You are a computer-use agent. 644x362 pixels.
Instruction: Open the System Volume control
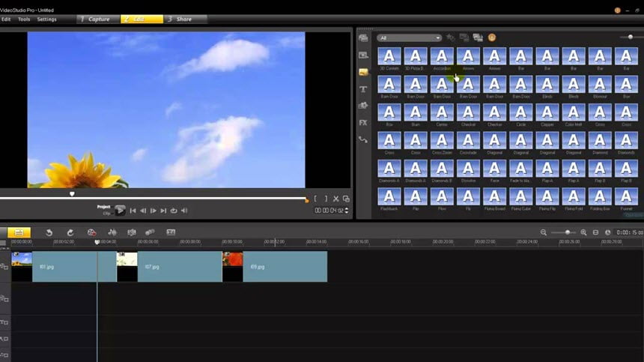point(184,211)
